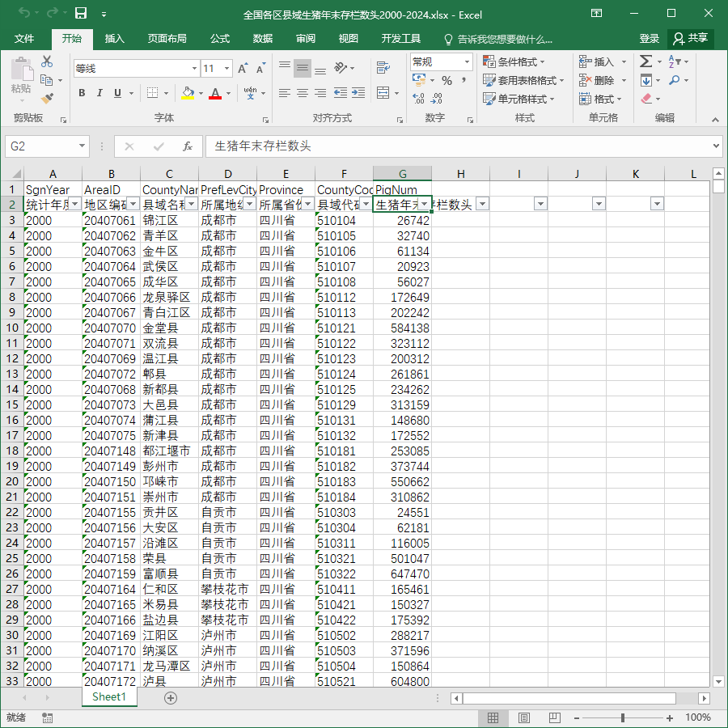Viewport: 728px width, 728px height.
Task: Open the number format 常规 dropdown
Action: coord(467,61)
